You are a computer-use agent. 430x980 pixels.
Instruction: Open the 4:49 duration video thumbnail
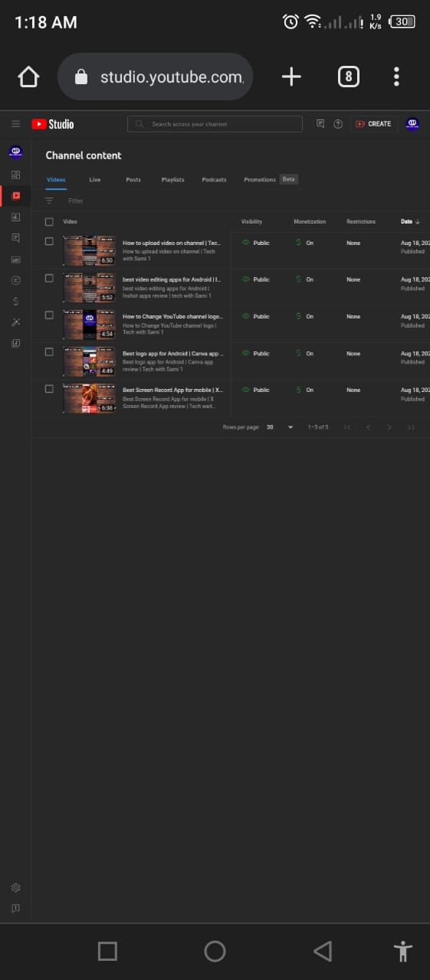90,361
